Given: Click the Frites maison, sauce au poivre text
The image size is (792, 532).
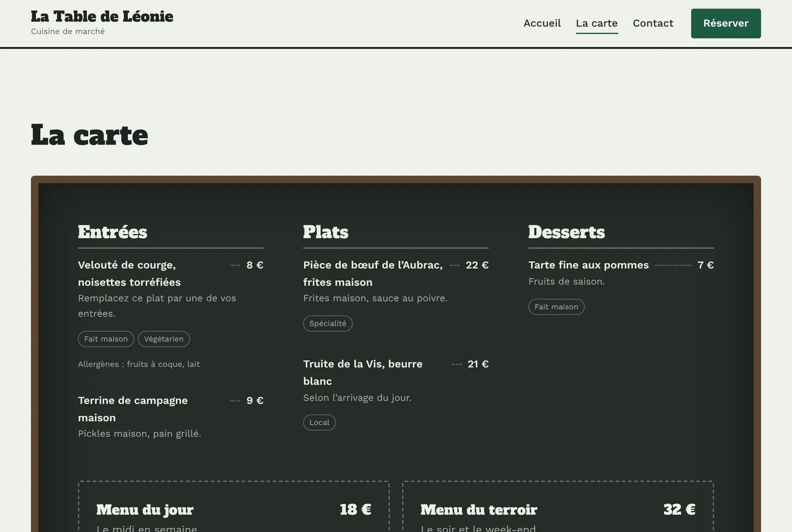Looking at the screenshot, I should [x=376, y=298].
